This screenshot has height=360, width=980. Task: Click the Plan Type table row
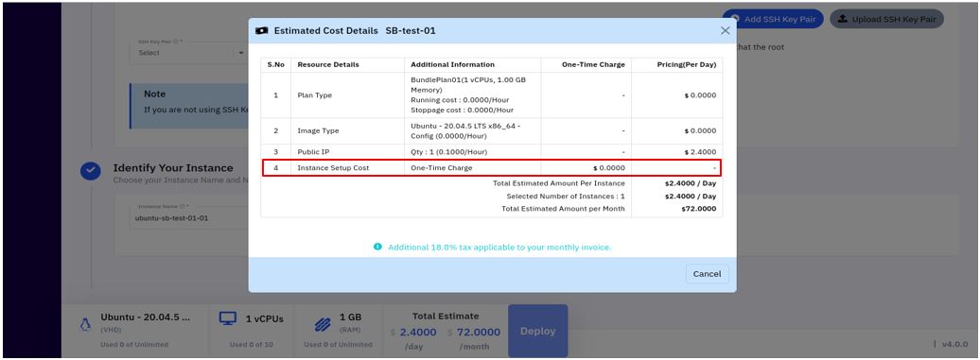tap(491, 95)
